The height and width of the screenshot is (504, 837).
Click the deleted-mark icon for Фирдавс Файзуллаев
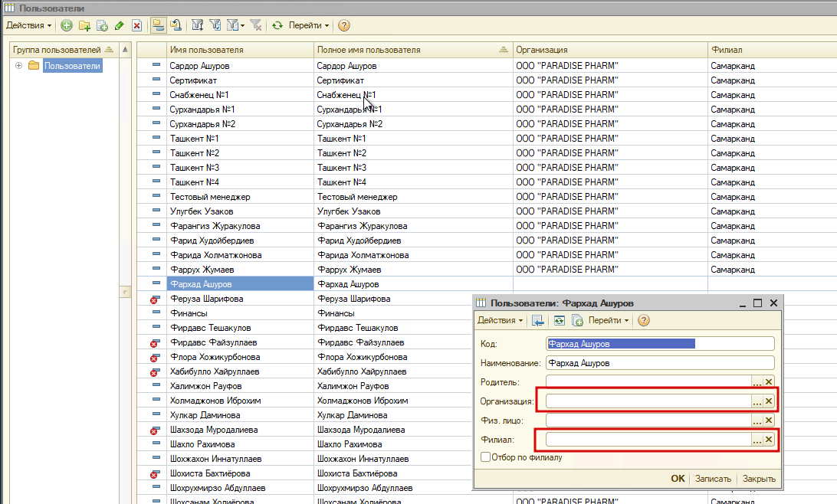[x=155, y=342]
